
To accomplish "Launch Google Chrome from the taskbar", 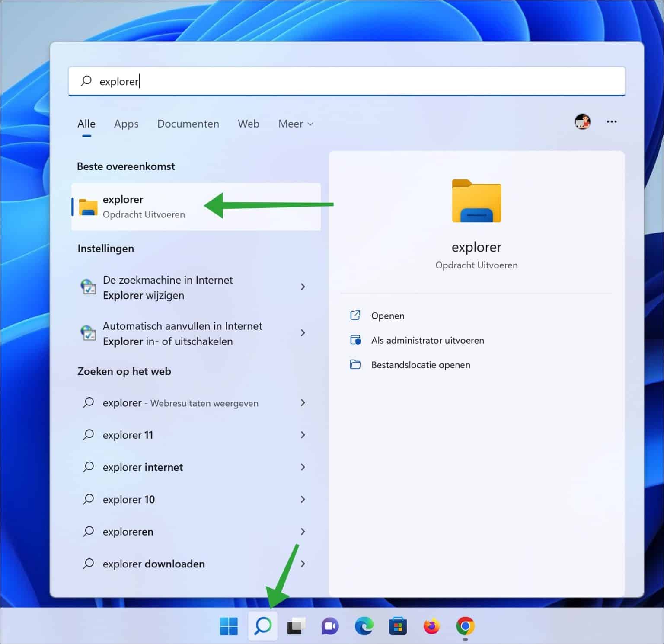I will (x=465, y=625).
